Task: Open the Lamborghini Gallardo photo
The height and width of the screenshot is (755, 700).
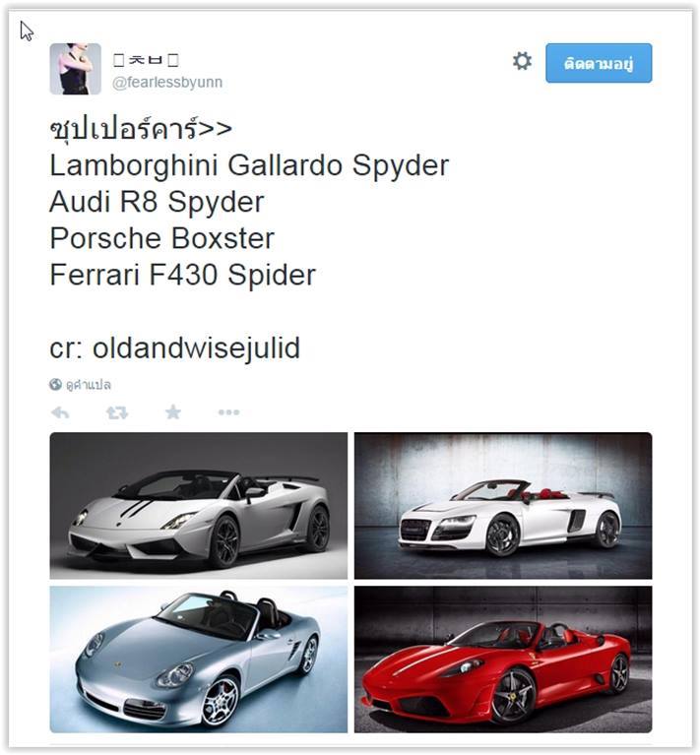Action: (198, 506)
